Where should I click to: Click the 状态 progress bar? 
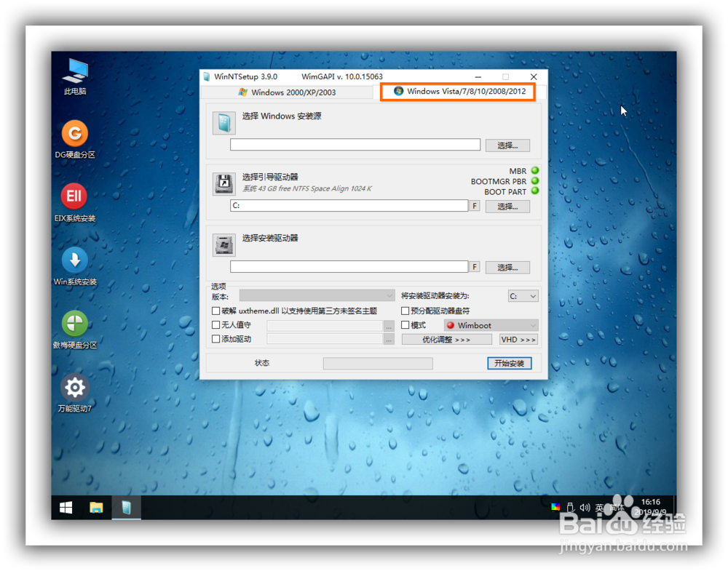[x=378, y=363]
